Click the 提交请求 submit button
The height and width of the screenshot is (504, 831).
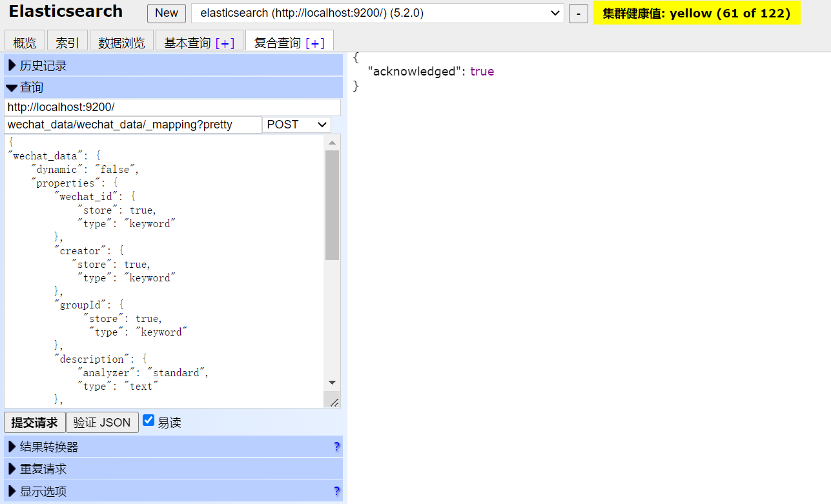35,423
